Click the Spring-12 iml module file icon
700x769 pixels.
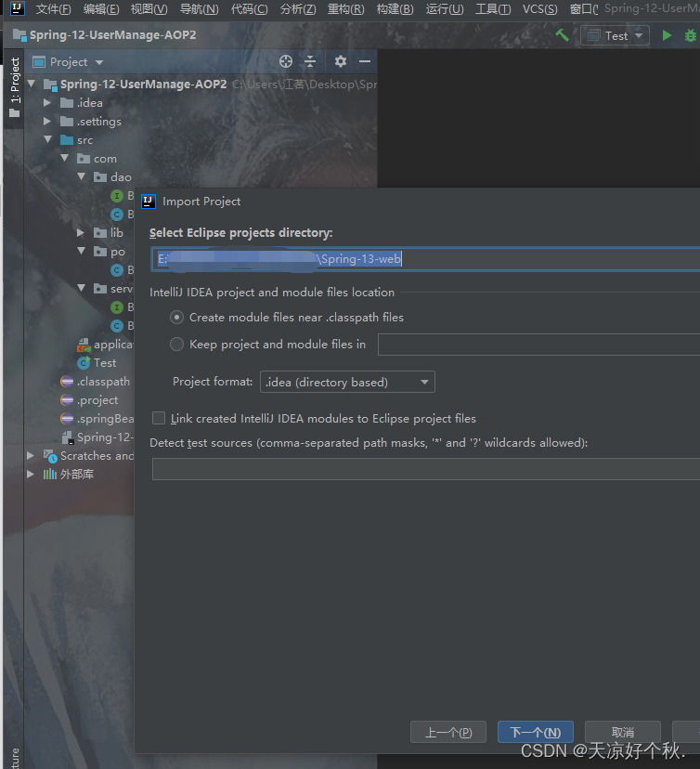pos(67,437)
